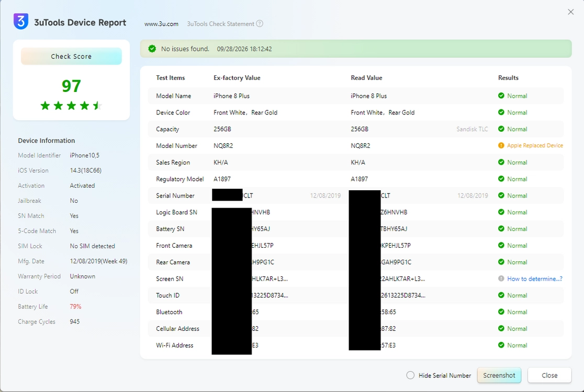Screen dimensions: 584x392
Task: Click the iPhone10,5 Model Identifier value
Action: tap(85, 155)
